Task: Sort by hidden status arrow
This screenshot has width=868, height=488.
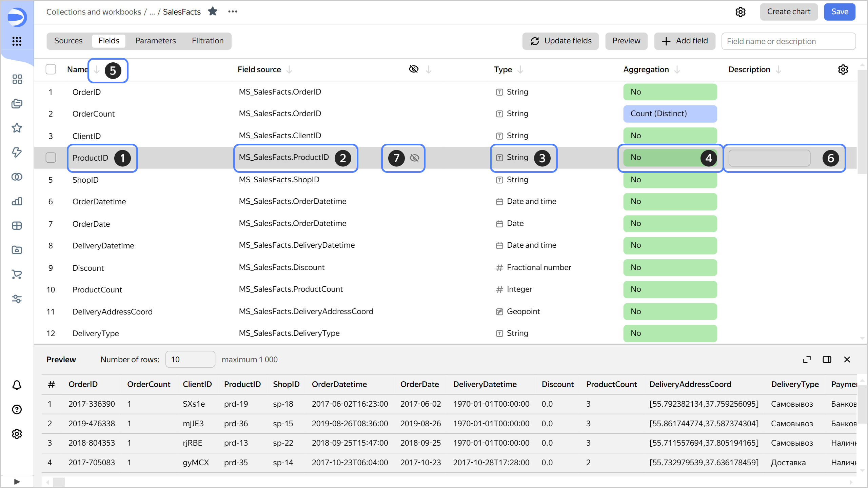Action: [429, 69]
